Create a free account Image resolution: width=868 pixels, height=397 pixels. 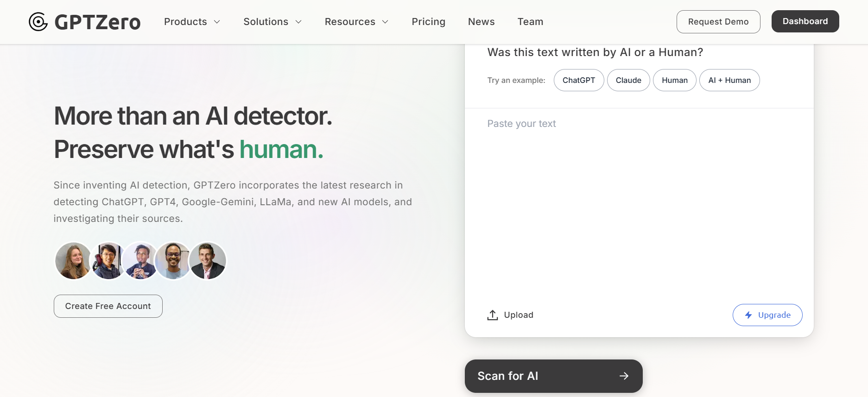pos(108,306)
